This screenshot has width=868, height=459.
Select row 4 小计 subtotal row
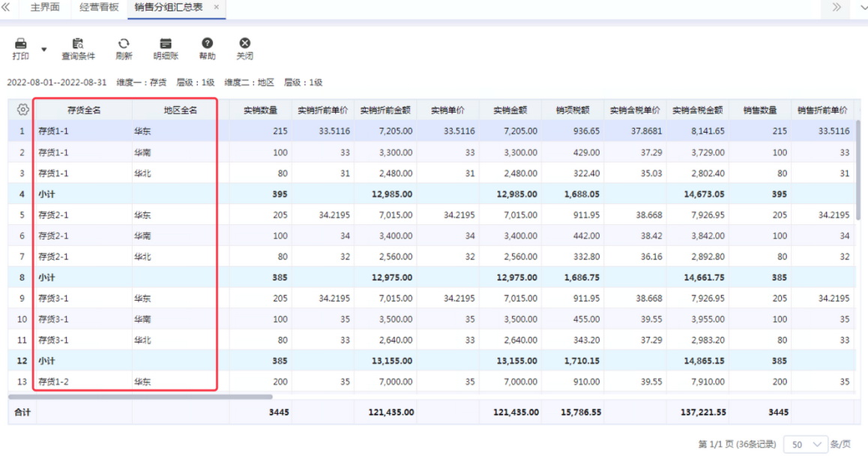tap(46, 194)
